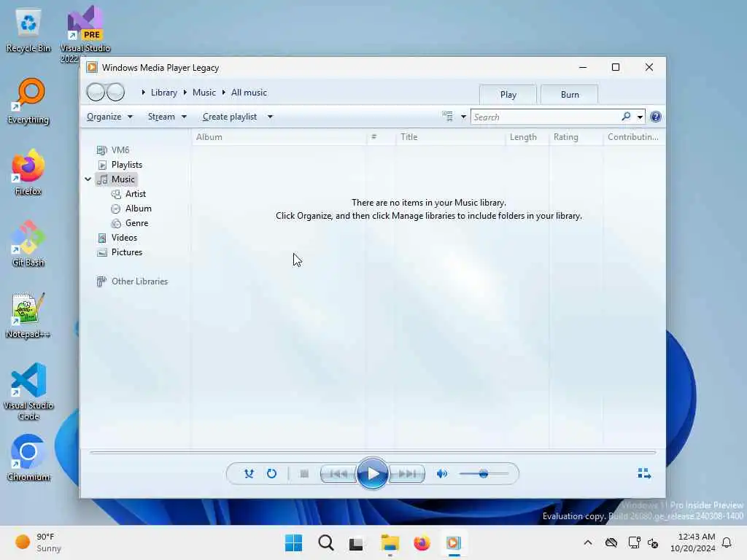The width and height of the screenshot is (747, 560).
Task: Open File Explorer from the taskbar
Action: [390, 542]
